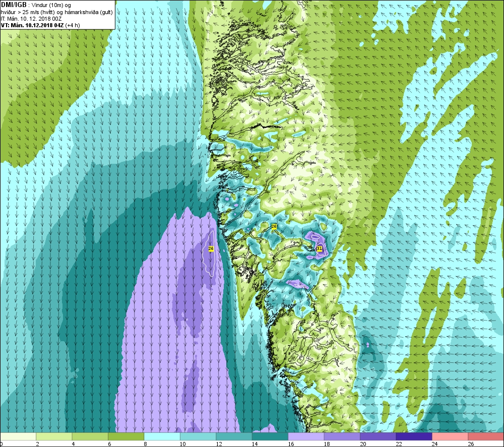Click the DMI/IGB title text
The image size is (504, 447).
click(x=14, y=5)
